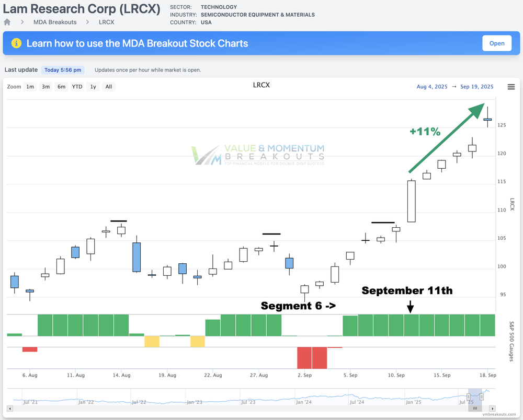Select the 3m zoom range
Image resolution: width=523 pixels, height=420 pixels.
(46, 87)
